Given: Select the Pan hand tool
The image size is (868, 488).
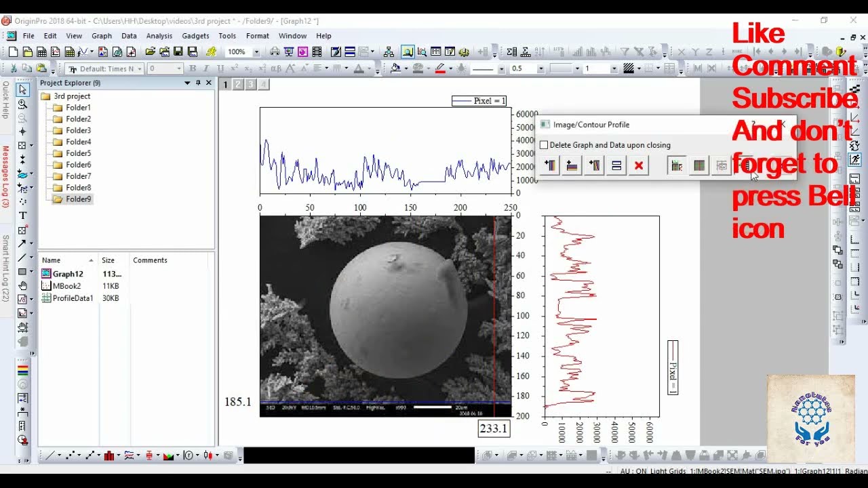Looking at the screenshot, I should [22, 285].
